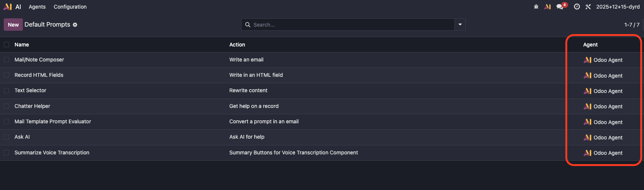This screenshot has height=190, width=644.
Task: Open the Agents menu
Action: pyautogui.click(x=37, y=7)
